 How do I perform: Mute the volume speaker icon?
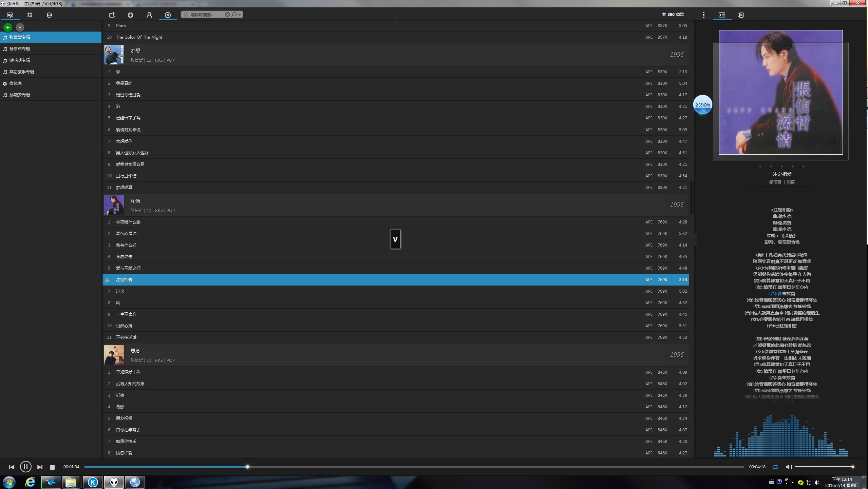click(788, 467)
